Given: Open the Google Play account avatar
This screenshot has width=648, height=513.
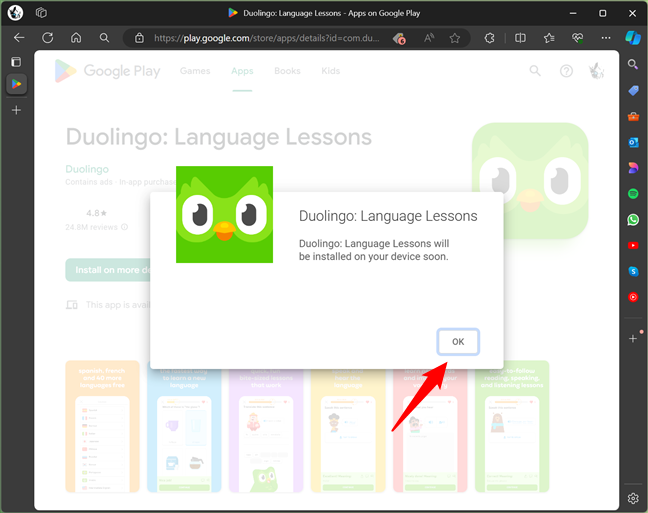Looking at the screenshot, I should coord(596,71).
